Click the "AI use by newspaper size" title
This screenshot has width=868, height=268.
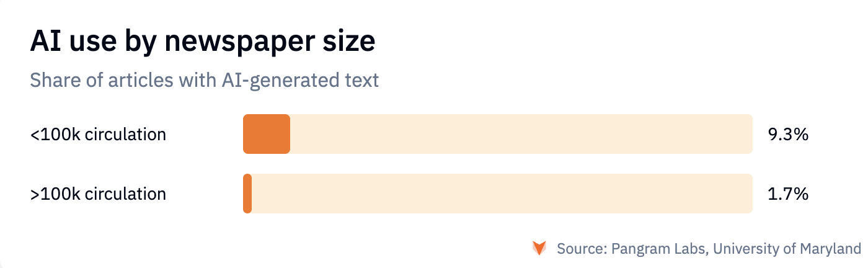point(202,42)
